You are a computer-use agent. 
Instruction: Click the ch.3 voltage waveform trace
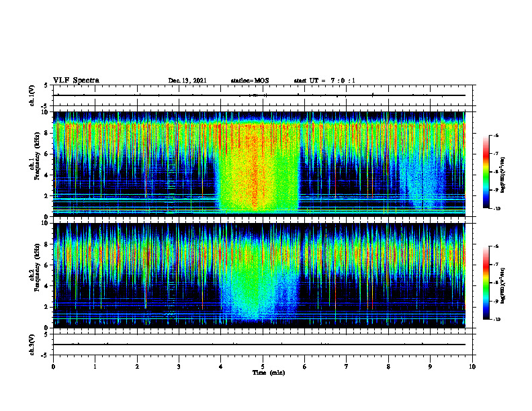pos(259,345)
